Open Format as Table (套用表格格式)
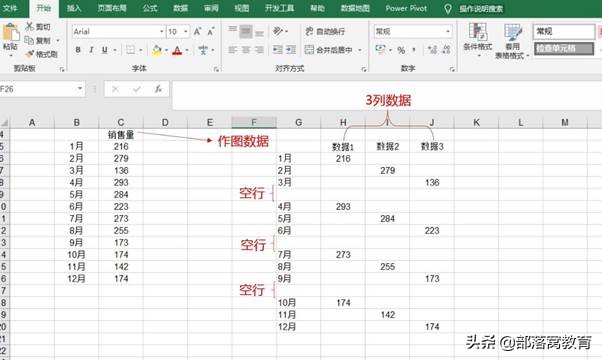Screen dimensions: 602x360 (x=512, y=41)
